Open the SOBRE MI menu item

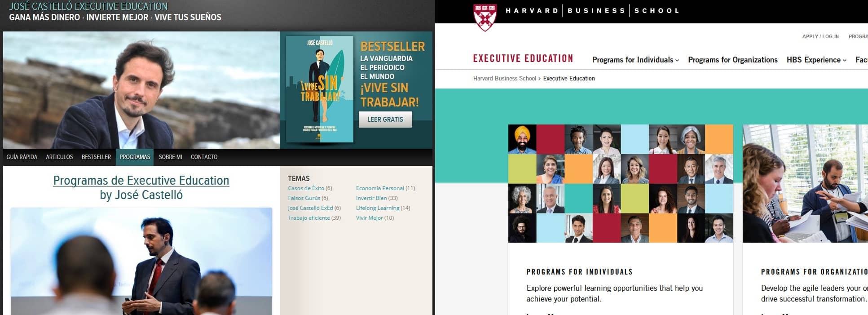(x=170, y=157)
